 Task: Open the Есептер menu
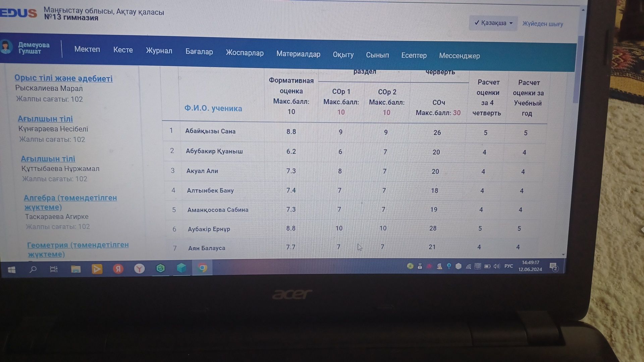[x=414, y=56]
